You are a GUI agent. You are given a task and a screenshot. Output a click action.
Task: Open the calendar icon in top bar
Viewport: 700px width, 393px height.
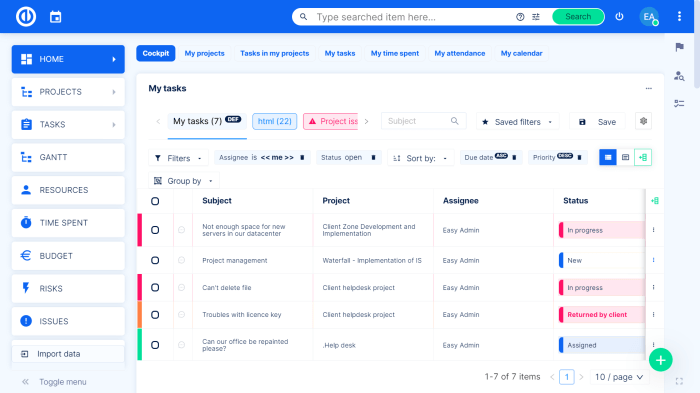point(55,17)
